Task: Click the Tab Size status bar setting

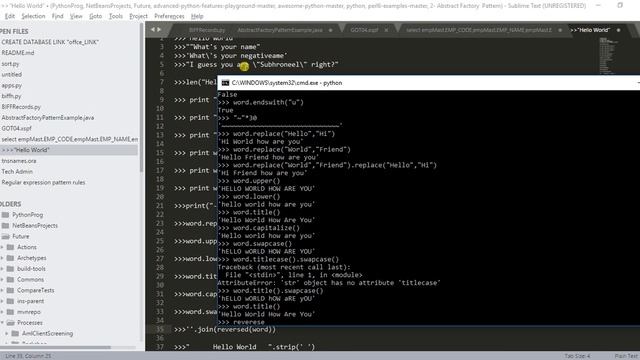Action: pyautogui.click(x=578, y=356)
